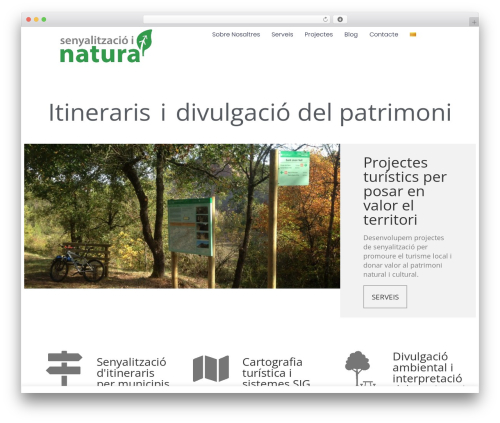Close the window with the red button
Image resolution: width=500 pixels, height=423 pixels.
pyautogui.click(x=29, y=19)
